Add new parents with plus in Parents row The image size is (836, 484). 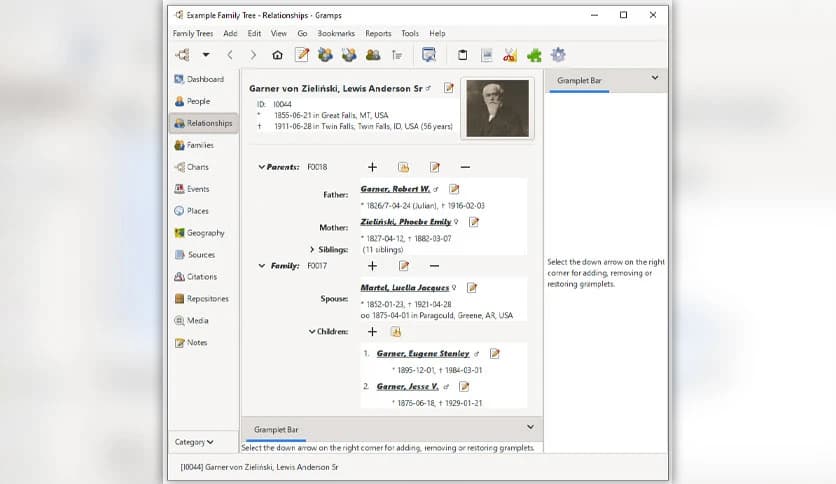372,167
